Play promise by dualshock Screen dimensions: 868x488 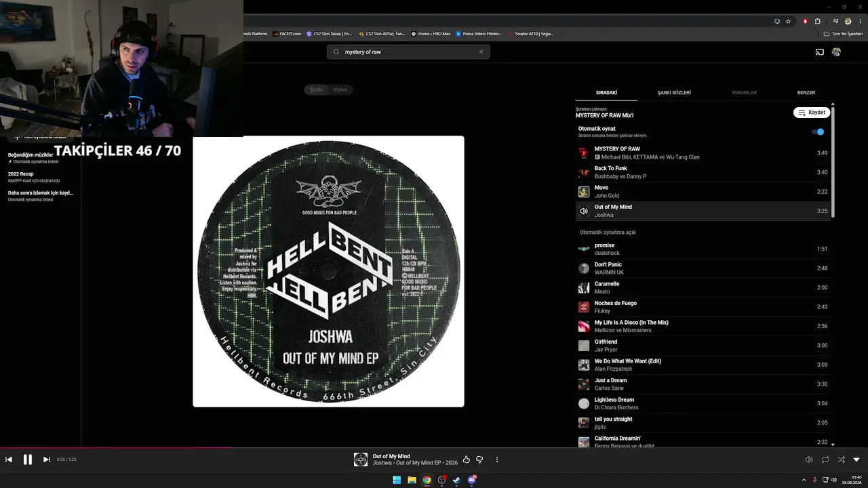[703, 249]
